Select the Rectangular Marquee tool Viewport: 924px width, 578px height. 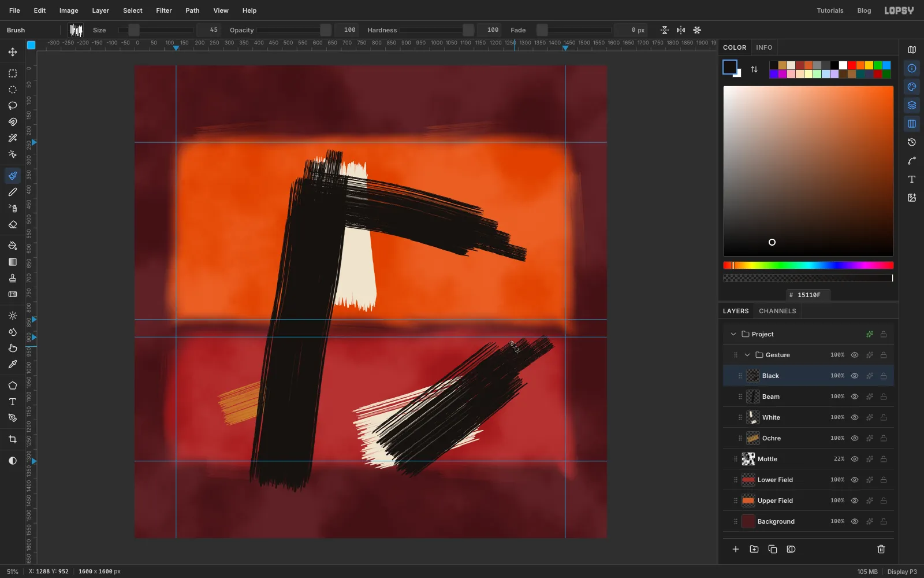(x=13, y=73)
